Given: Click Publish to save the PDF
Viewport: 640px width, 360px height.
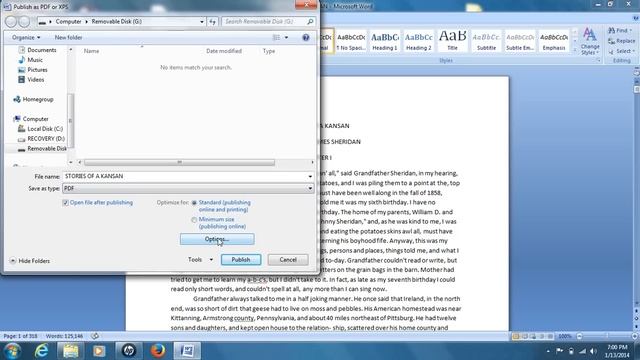Looking at the screenshot, I should [241, 260].
